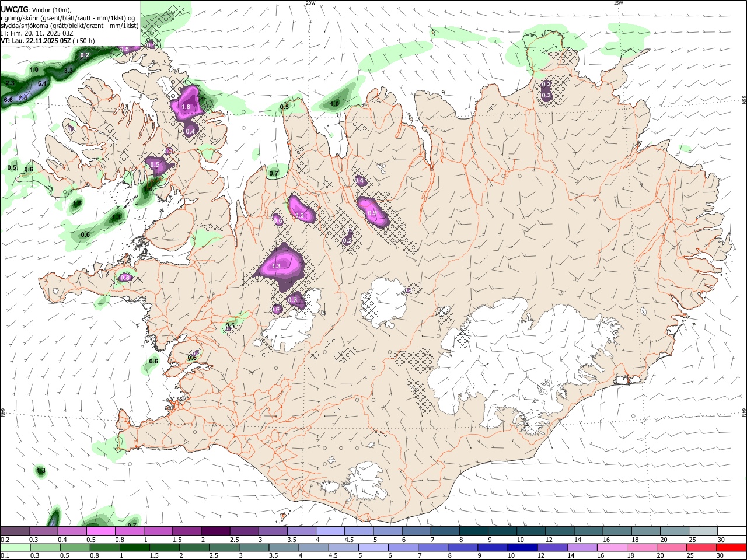This screenshot has width=747, height=560.
Task: Select the dark mauve 0.2 snow legend swatch
Action: [x=15, y=531]
